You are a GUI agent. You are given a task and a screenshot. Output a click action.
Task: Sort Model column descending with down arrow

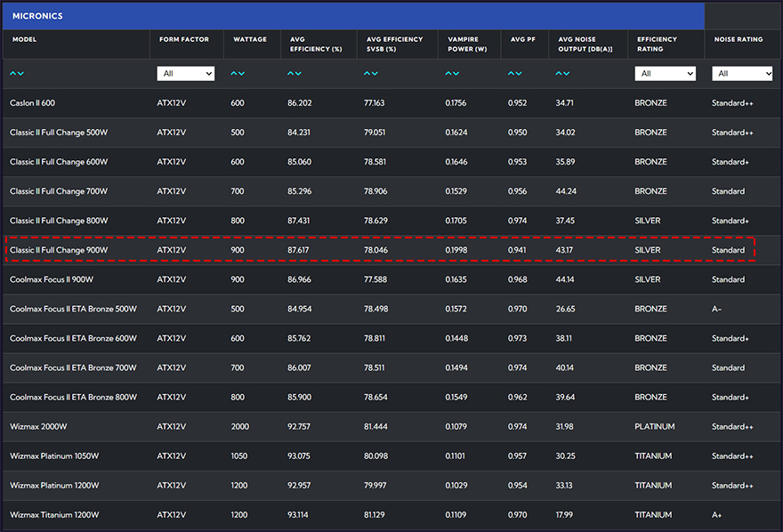point(20,73)
